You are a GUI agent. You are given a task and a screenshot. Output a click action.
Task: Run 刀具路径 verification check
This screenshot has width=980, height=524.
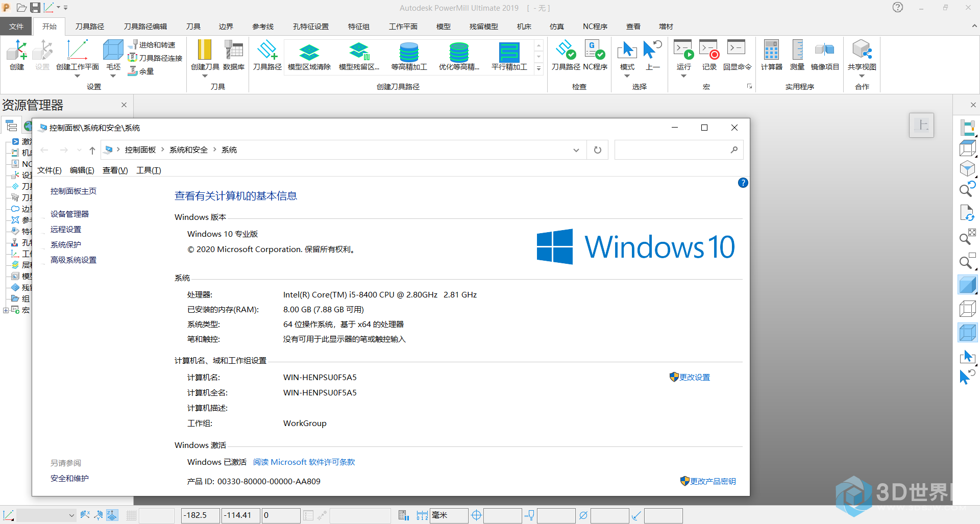tap(566, 55)
